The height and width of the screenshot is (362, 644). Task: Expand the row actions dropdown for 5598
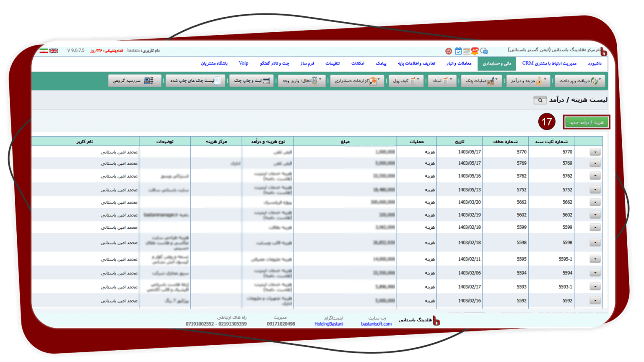point(595,243)
